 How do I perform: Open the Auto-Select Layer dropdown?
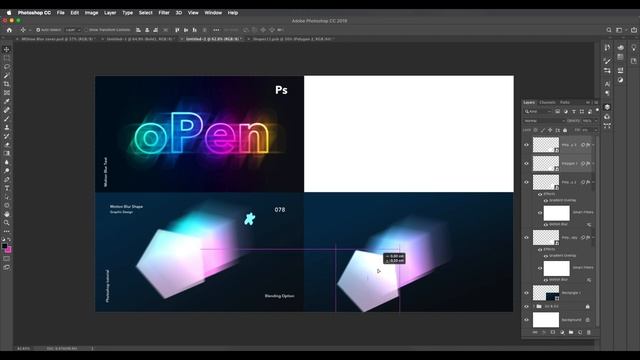[x=73, y=30]
